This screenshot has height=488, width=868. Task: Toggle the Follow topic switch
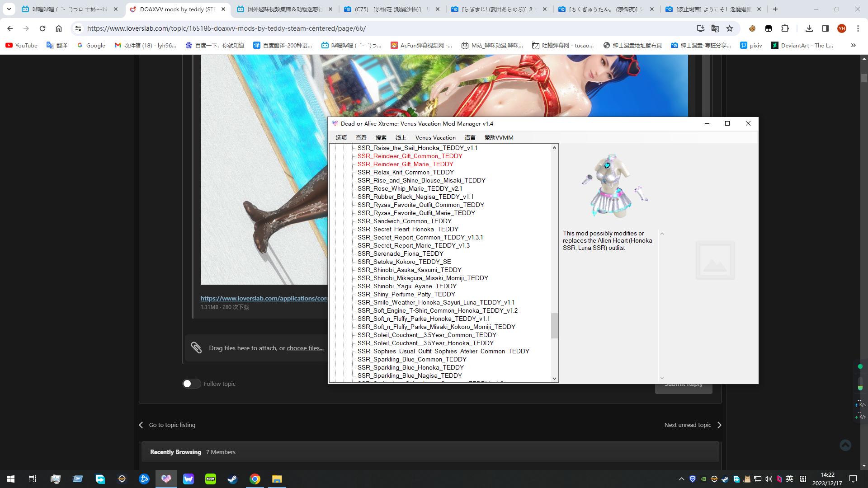point(191,384)
